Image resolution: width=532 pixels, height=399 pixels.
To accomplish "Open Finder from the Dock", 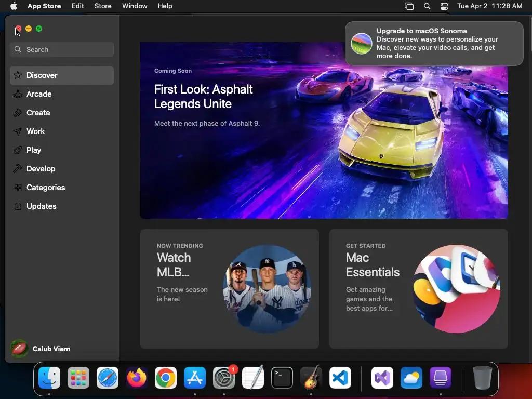I will (x=49, y=378).
